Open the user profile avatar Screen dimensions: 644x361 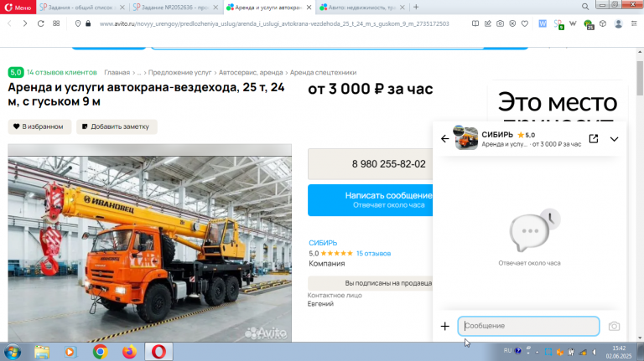[x=618, y=23]
